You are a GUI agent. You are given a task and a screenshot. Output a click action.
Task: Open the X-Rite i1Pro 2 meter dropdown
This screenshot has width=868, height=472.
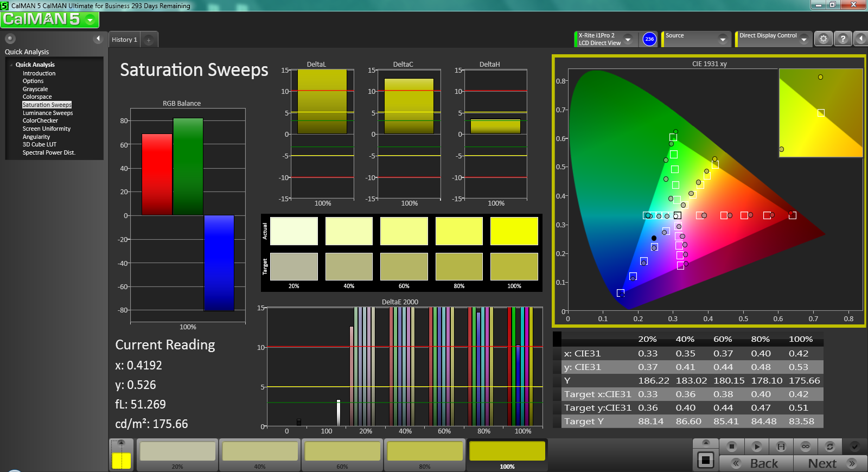[x=628, y=39]
